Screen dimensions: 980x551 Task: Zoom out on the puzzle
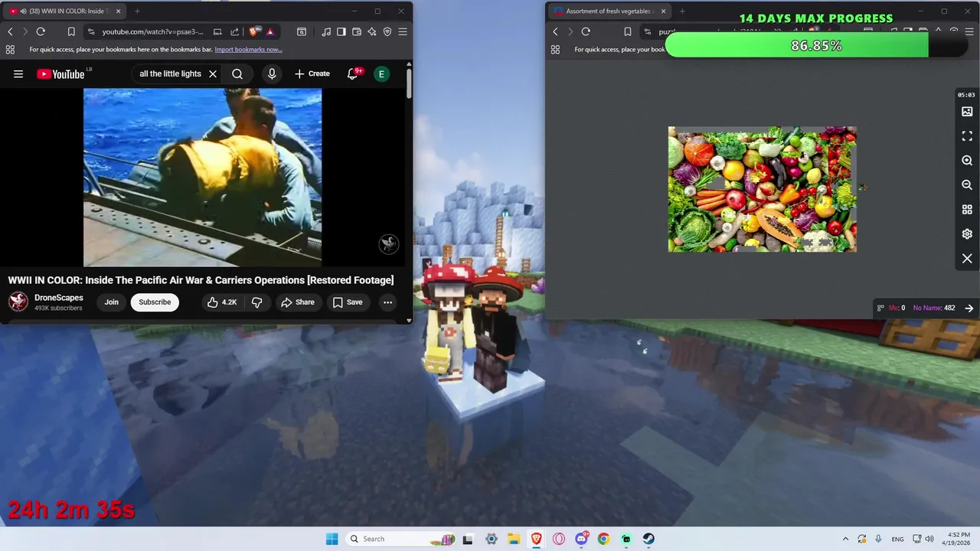click(x=967, y=185)
